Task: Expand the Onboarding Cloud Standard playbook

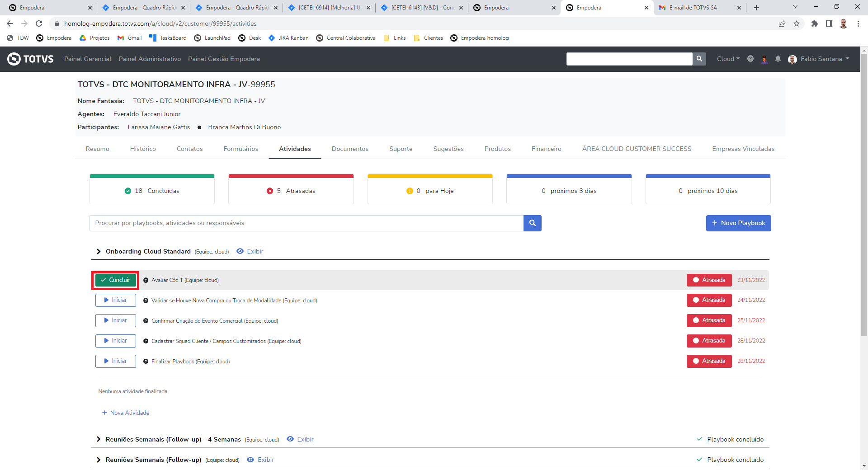Action: pos(99,251)
